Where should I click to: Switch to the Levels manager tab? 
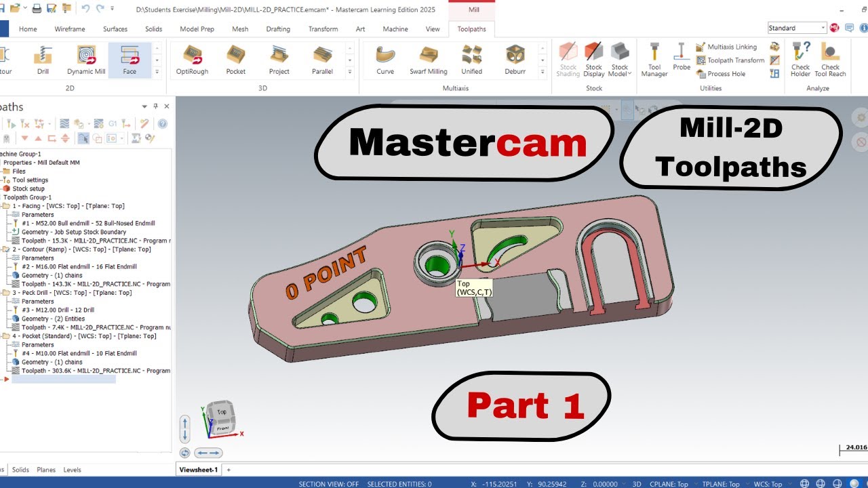[72, 470]
